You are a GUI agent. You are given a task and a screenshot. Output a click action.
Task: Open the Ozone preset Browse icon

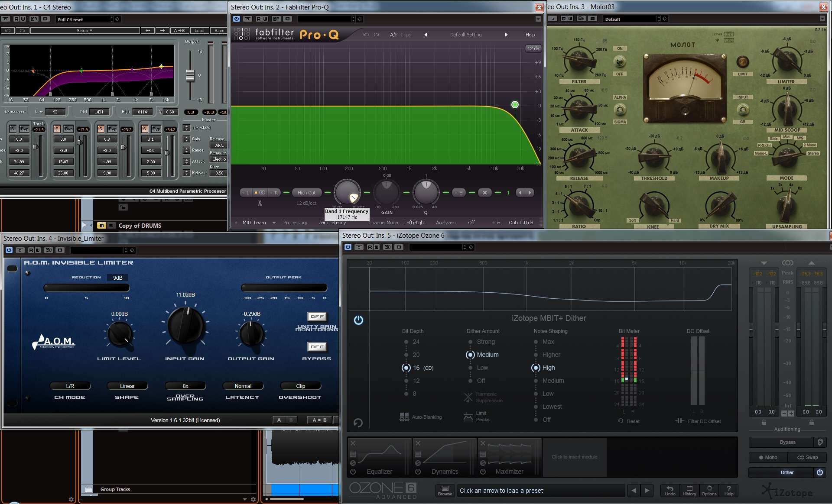click(445, 490)
